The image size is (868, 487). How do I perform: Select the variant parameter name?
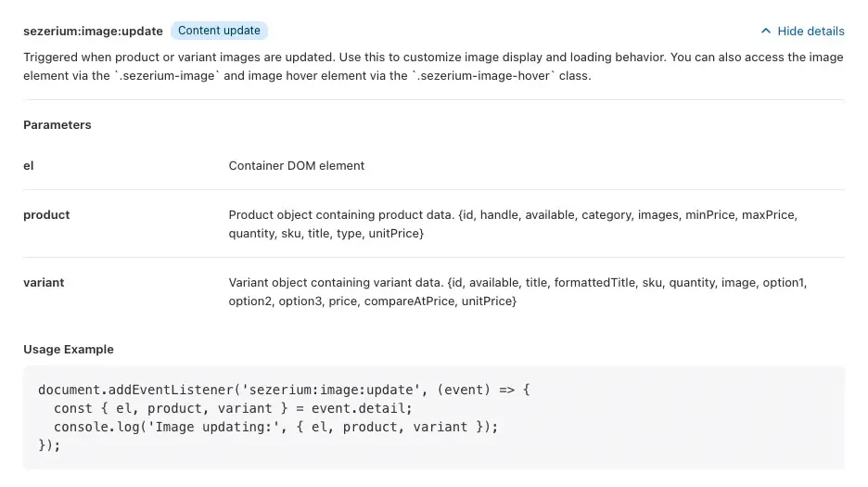point(44,283)
